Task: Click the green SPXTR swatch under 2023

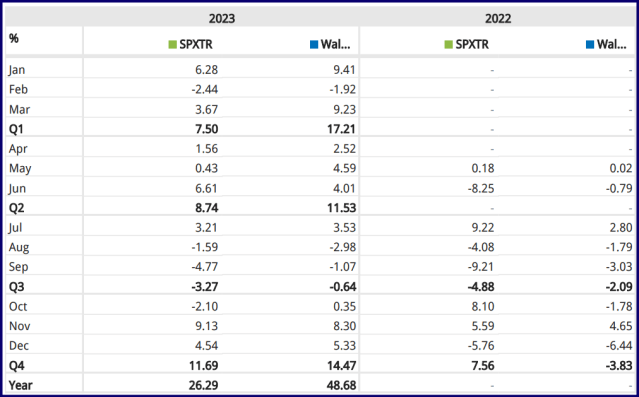Action: [x=172, y=44]
